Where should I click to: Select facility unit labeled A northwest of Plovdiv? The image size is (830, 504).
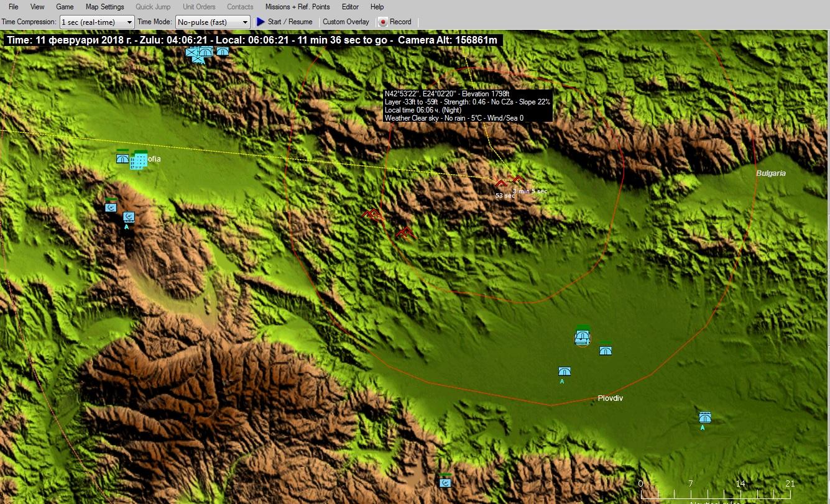pos(565,371)
